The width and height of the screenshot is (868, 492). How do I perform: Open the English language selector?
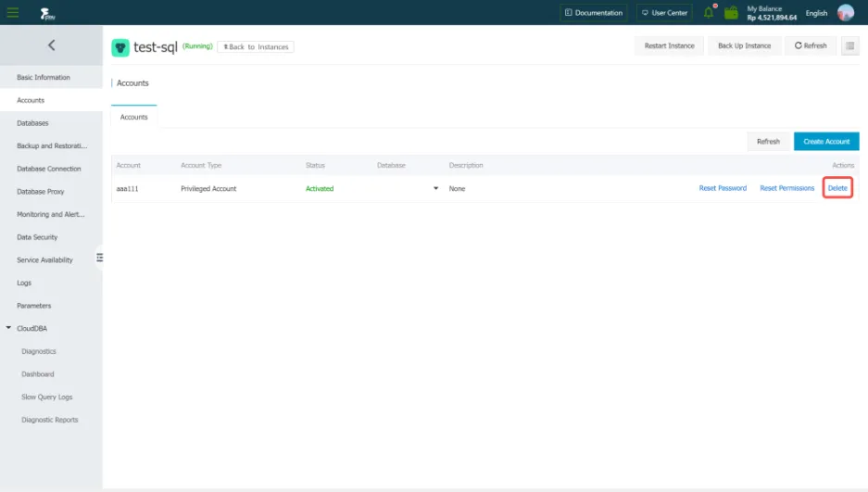pos(816,13)
